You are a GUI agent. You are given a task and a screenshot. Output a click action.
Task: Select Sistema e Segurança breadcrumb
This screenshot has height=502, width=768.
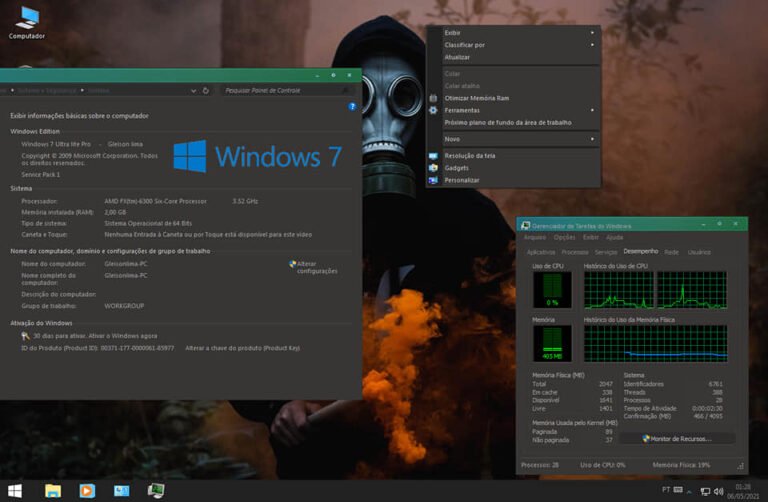(47, 91)
